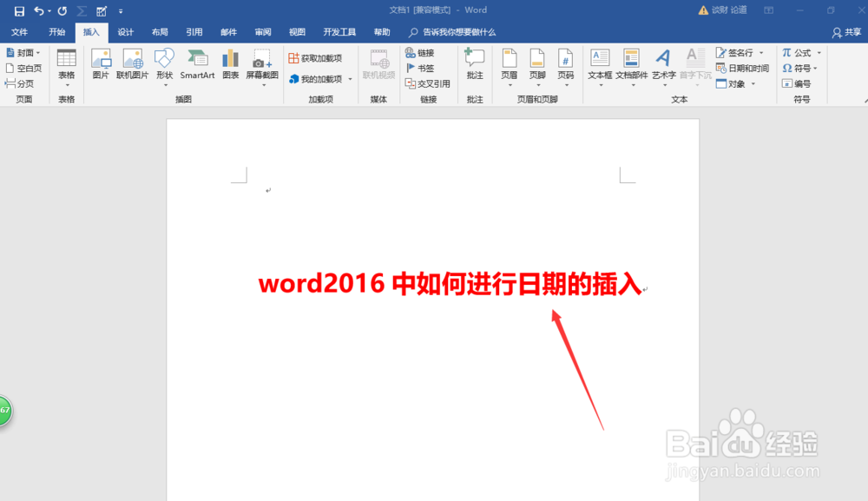Click the 编号 Number button

click(797, 83)
